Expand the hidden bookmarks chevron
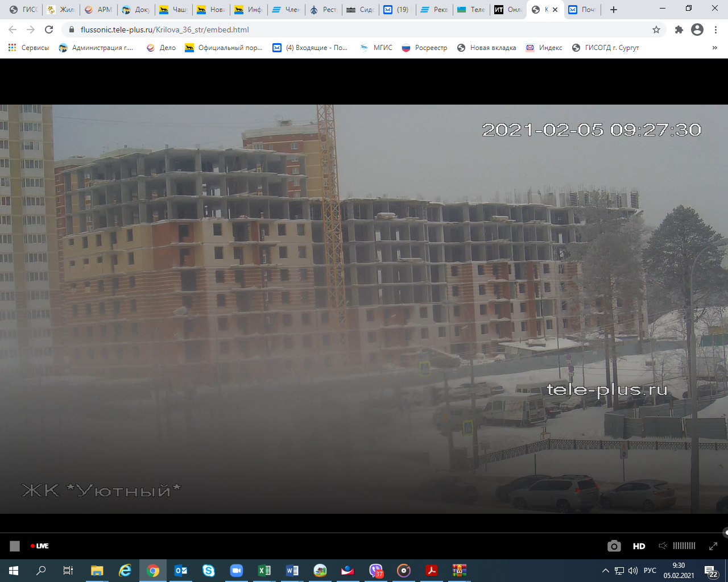Screen dimensions: 728x582 (714, 48)
